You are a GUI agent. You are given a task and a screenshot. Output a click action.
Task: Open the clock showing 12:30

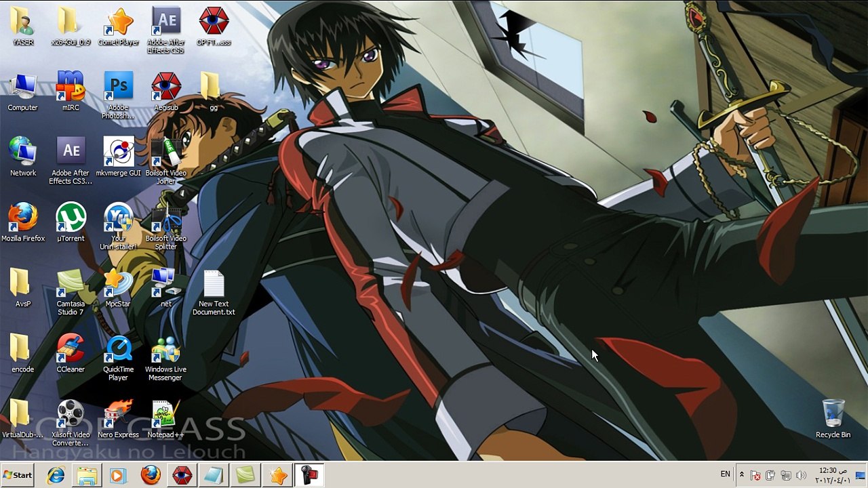pos(832,475)
